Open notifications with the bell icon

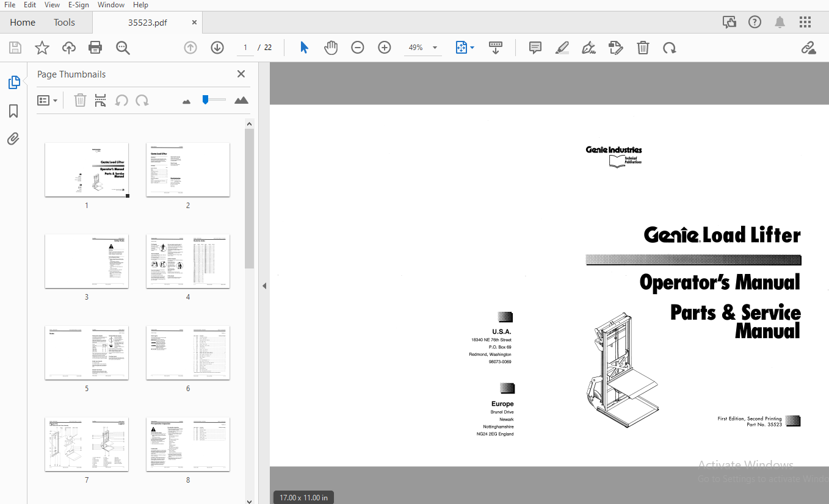tap(780, 23)
